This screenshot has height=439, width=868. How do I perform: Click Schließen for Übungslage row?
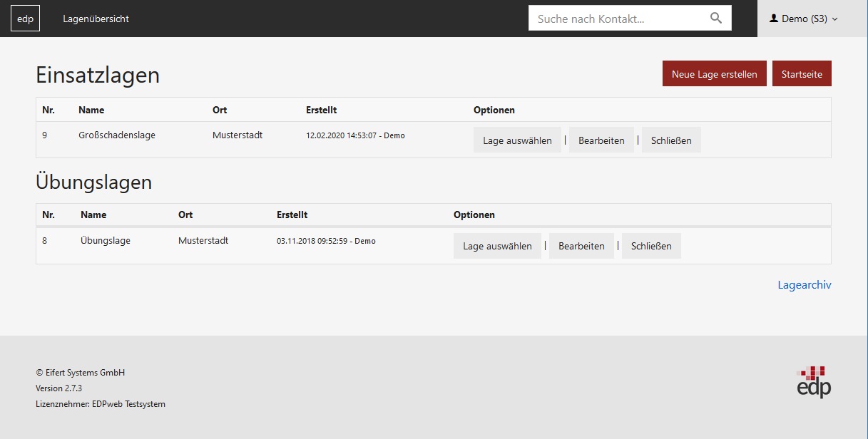pyautogui.click(x=651, y=246)
